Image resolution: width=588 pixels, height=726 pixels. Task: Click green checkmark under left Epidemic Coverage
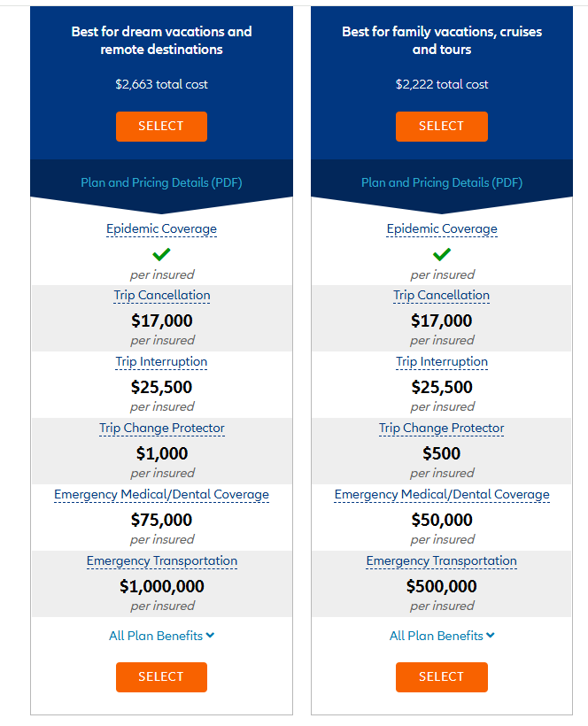coord(161,254)
